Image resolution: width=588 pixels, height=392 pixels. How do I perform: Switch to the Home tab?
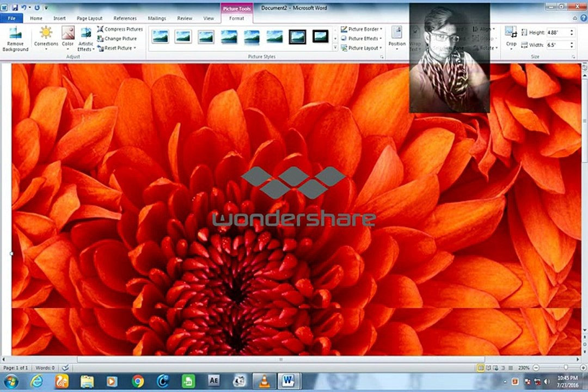[x=36, y=18]
